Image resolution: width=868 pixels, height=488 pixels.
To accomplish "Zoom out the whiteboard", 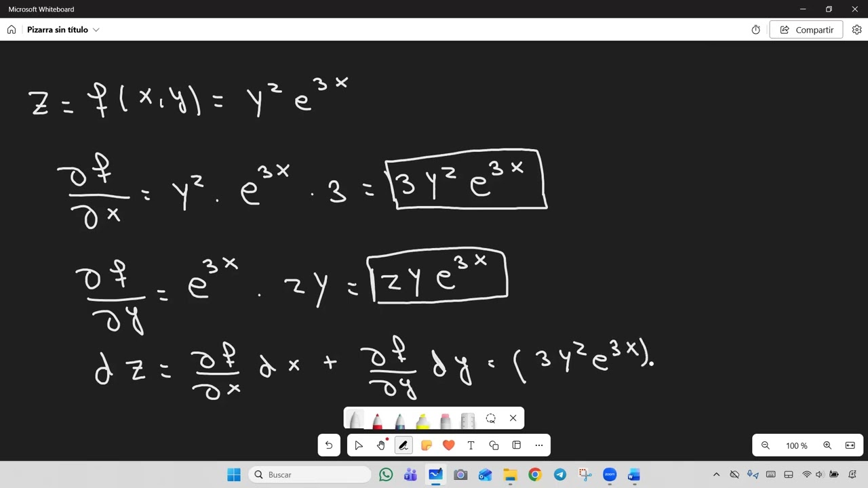I will tap(766, 445).
